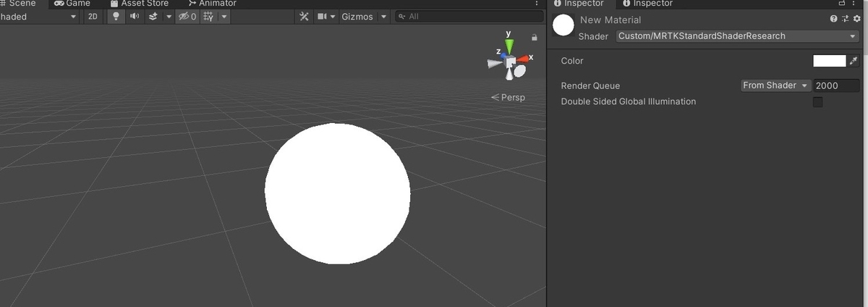Toggle 2D view mode
This screenshot has height=307, width=868.
point(93,17)
